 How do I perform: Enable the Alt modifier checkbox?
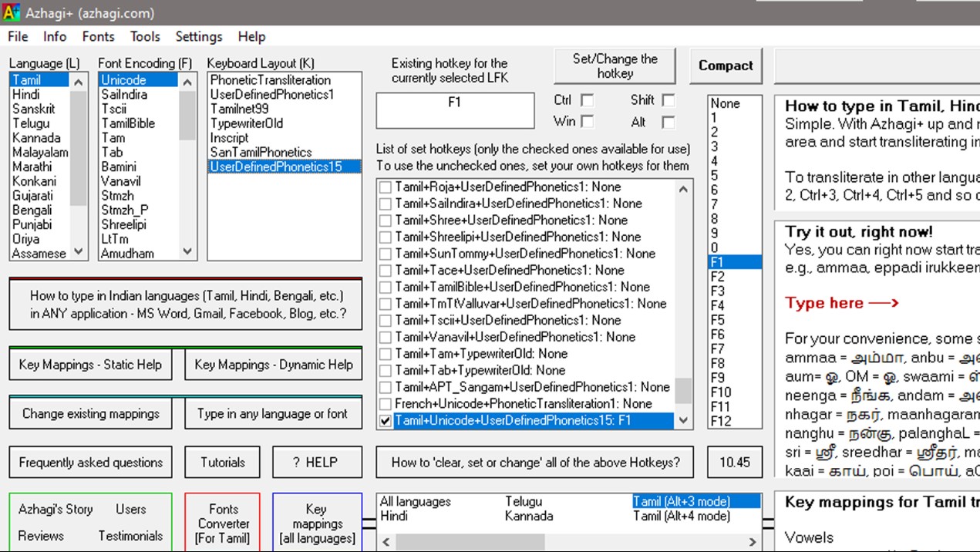coord(668,122)
